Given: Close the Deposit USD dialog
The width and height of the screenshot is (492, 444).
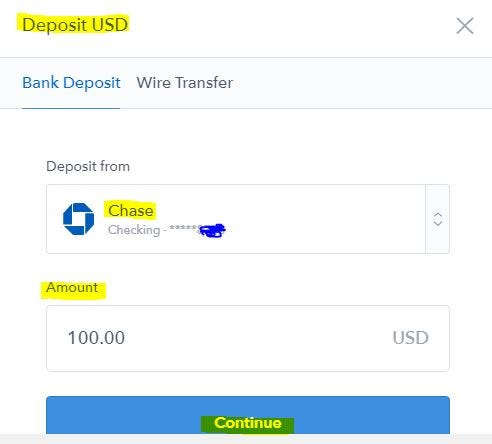Looking at the screenshot, I should [x=465, y=26].
